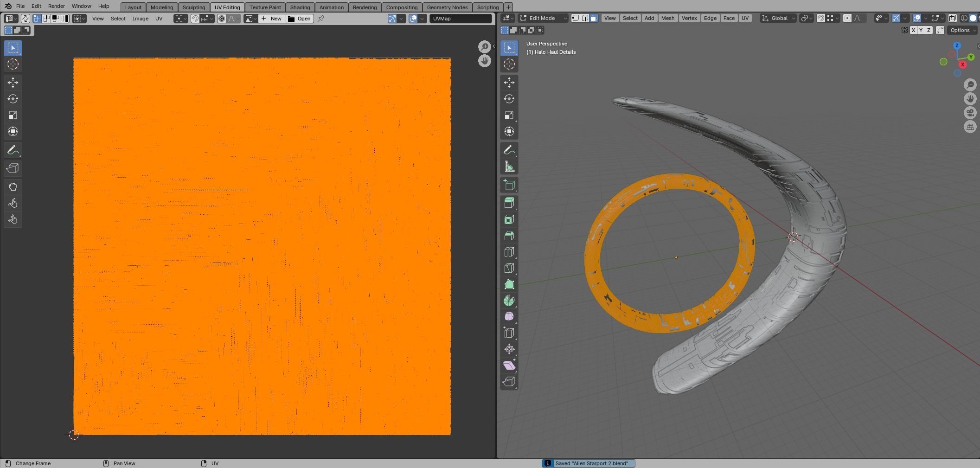Viewport: 980px width, 468px height.
Task: Click the Open image button
Action: pyautogui.click(x=300, y=19)
